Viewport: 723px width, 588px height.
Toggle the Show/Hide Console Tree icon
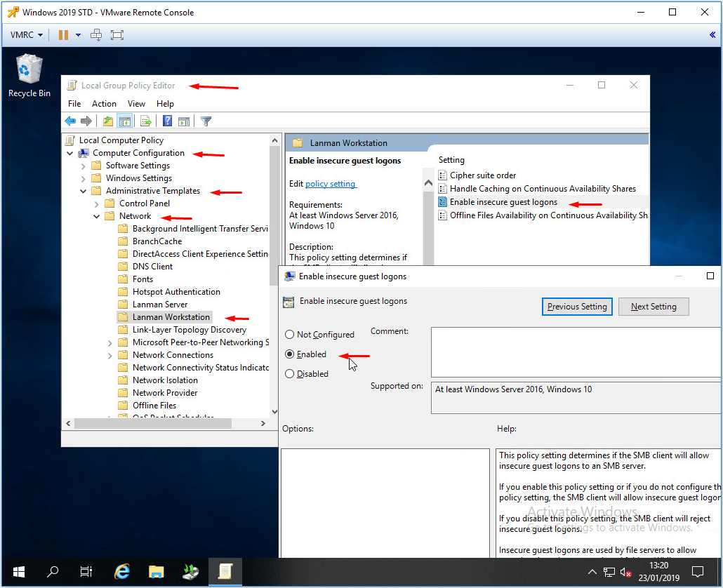coord(124,121)
